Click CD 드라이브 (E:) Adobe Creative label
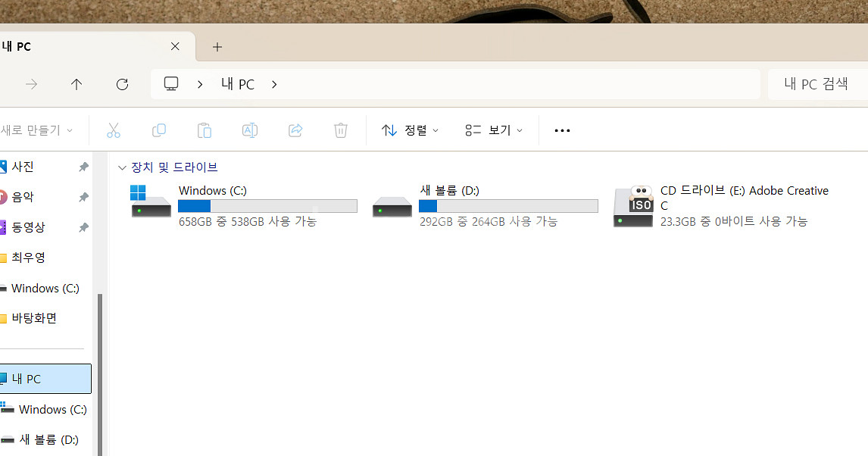This screenshot has width=868, height=456. (745, 198)
